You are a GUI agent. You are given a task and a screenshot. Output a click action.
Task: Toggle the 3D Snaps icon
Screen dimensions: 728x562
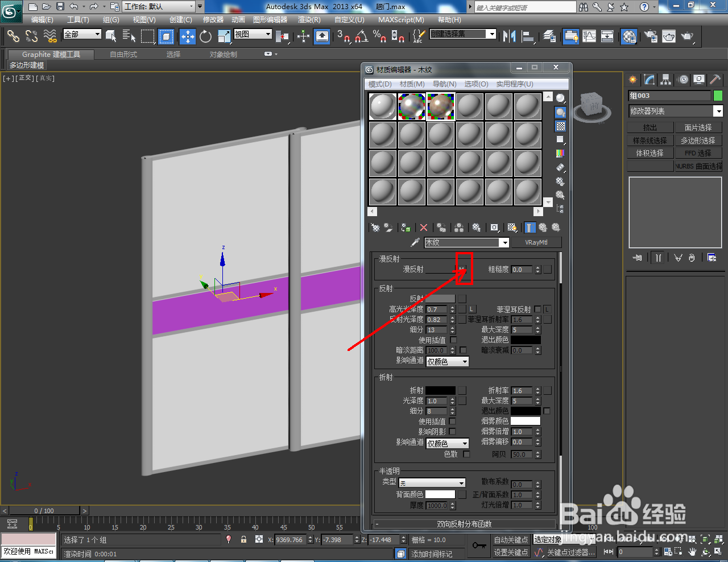click(x=344, y=36)
